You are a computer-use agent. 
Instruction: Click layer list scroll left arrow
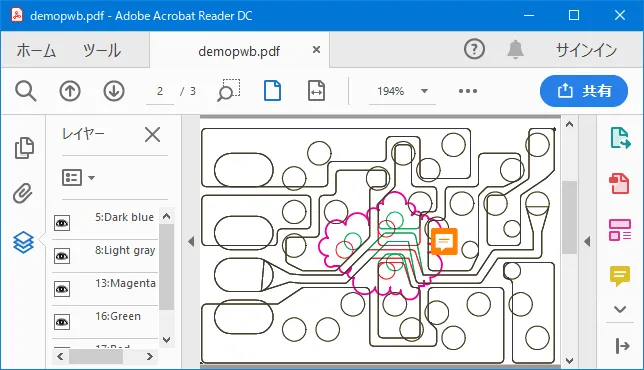(60, 356)
